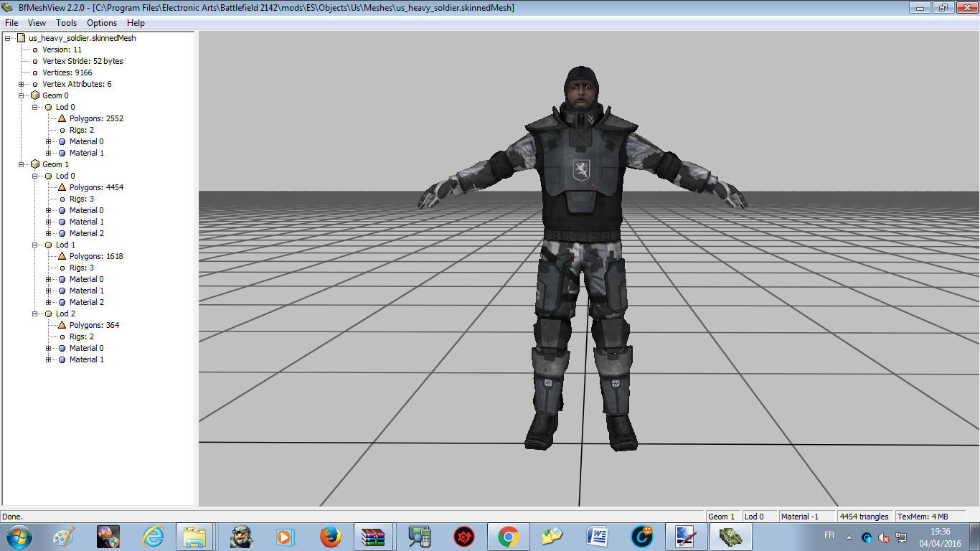Expand Material 2 under Geom 1 Lod 0
Image resolution: width=980 pixels, height=551 pixels.
pos(48,233)
